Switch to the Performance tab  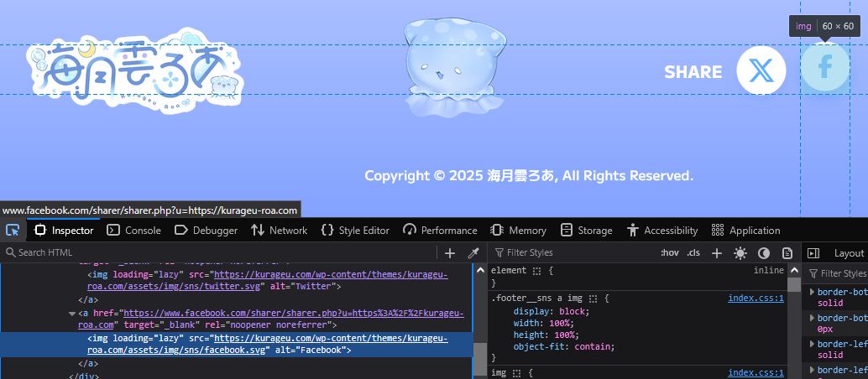coord(440,230)
